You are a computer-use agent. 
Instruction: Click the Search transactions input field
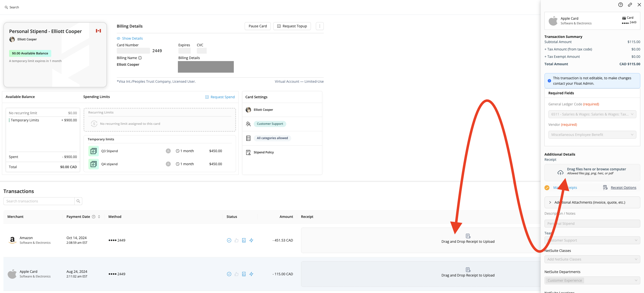39,201
